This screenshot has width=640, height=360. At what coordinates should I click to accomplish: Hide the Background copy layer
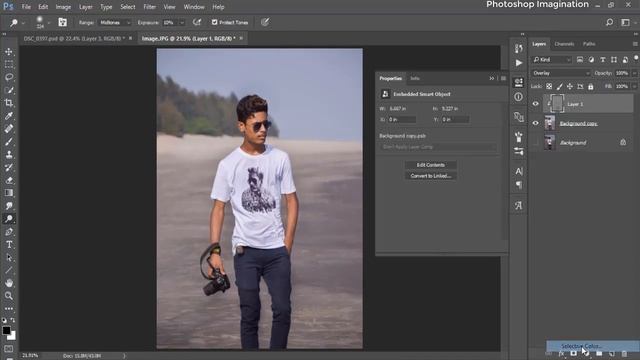[x=536, y=123]
